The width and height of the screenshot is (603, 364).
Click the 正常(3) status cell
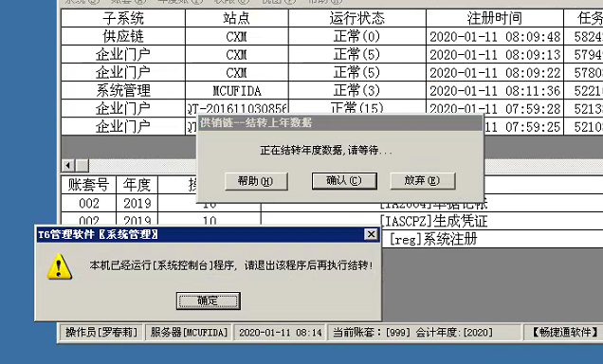(356, 90)
